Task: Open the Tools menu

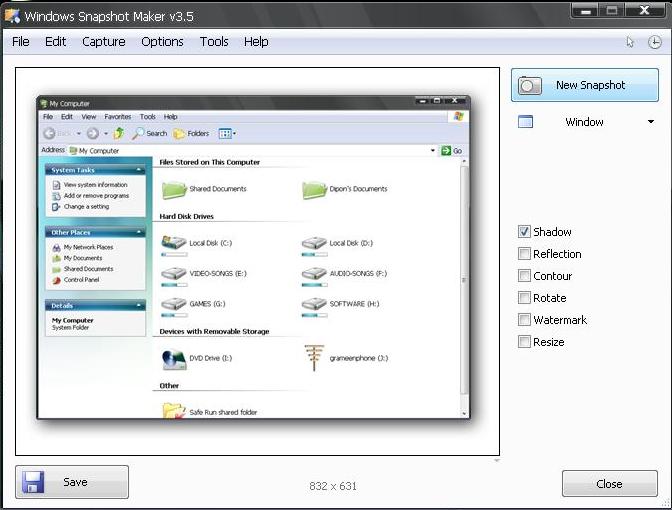Action: [x=214, y=42]
